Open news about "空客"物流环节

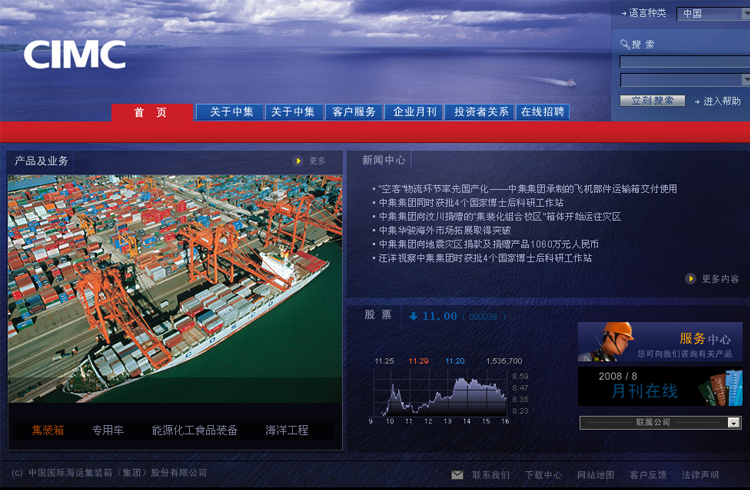(x=528, y=189)
